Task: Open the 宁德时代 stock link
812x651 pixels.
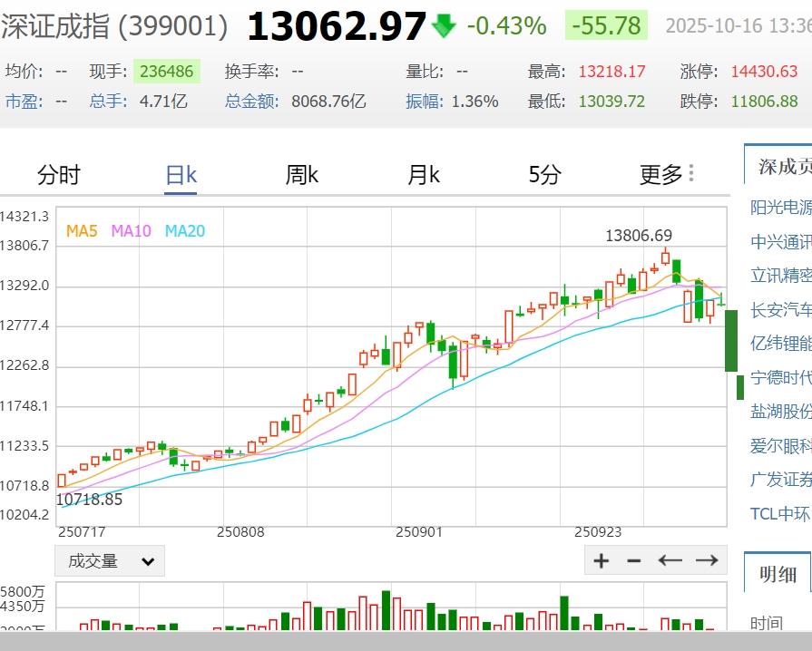Action: (x=780, y=377)
